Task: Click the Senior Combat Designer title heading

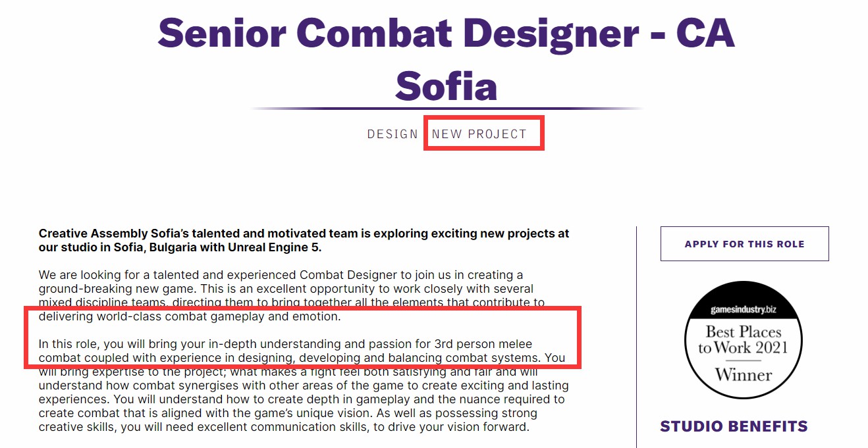Action: pyautogui.click(x=446, y=32)
